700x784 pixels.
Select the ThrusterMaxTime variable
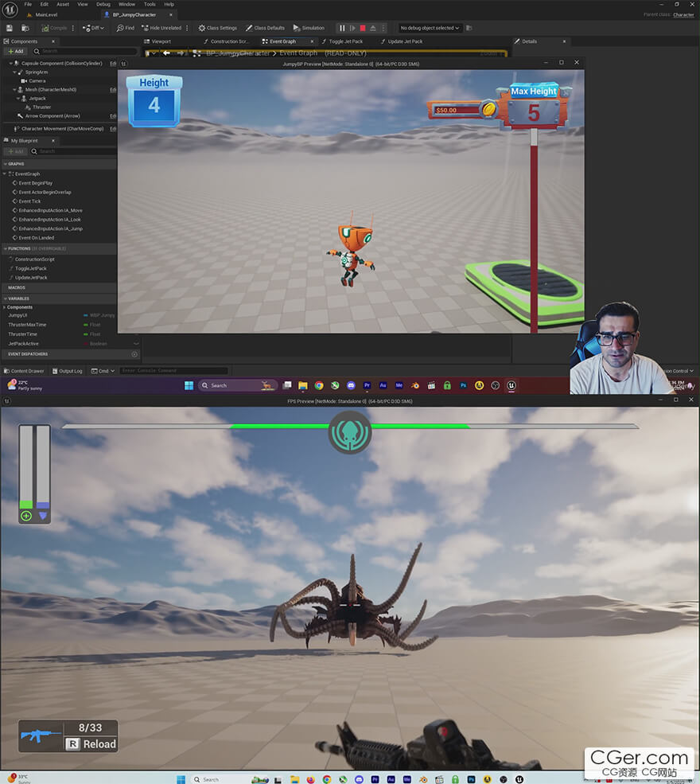[27, 325]
